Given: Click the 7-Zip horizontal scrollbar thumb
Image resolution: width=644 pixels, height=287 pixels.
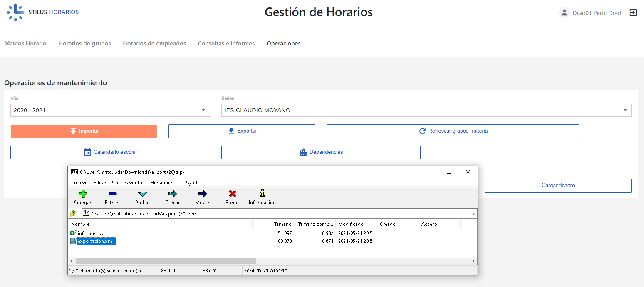Looking at the screenshot, I should 166,261.
